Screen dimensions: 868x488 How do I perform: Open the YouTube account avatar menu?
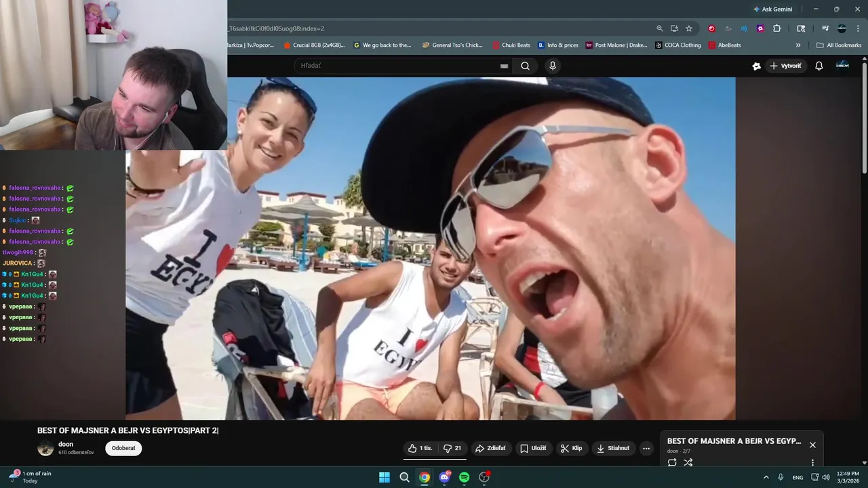842,65
